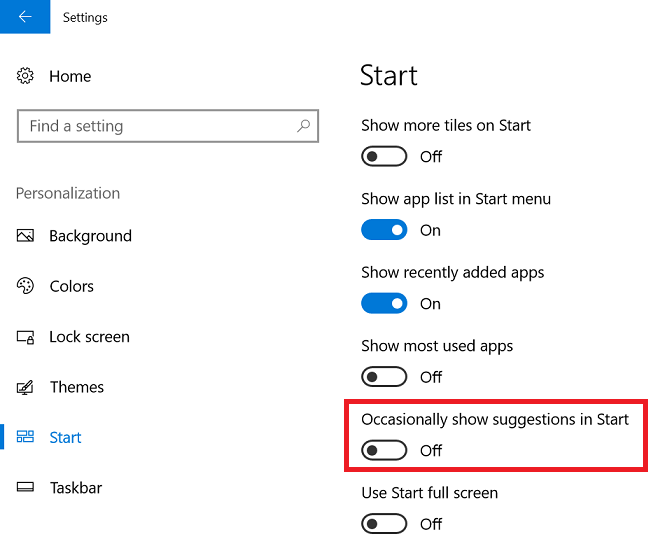
Task: Click the Home gear icon
Action: tap(25, 76)
